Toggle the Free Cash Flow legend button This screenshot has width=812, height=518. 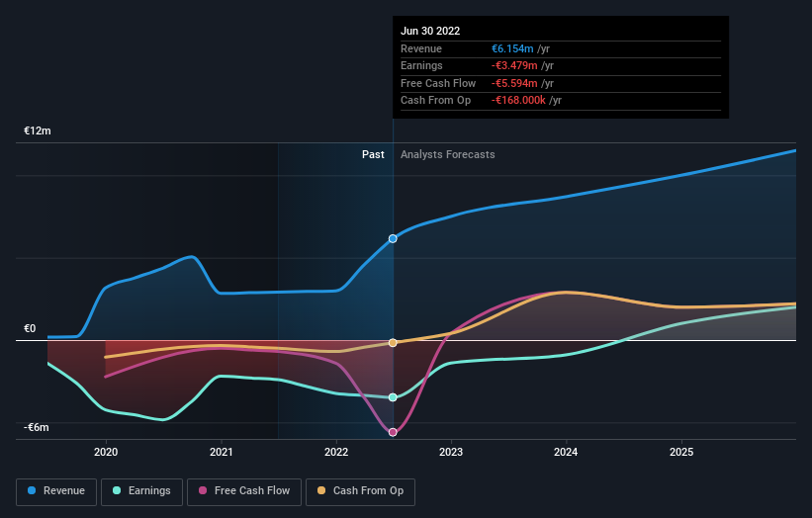244,491
